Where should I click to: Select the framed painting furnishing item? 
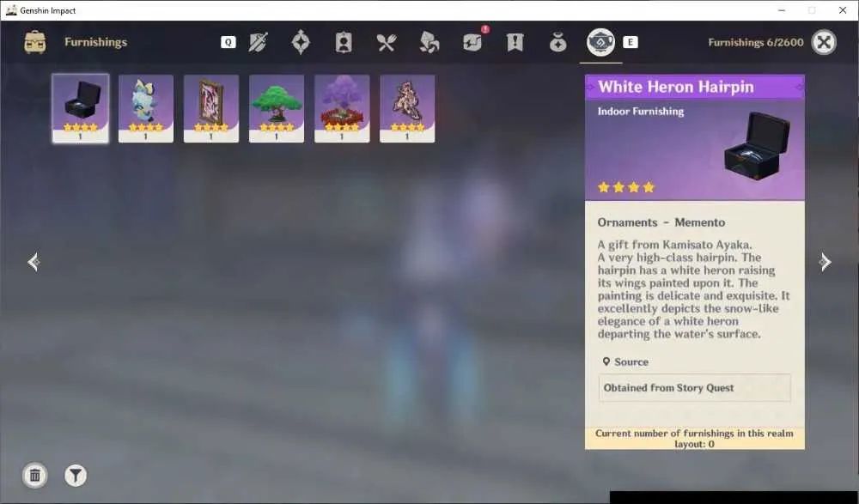(x=211, y=108)
